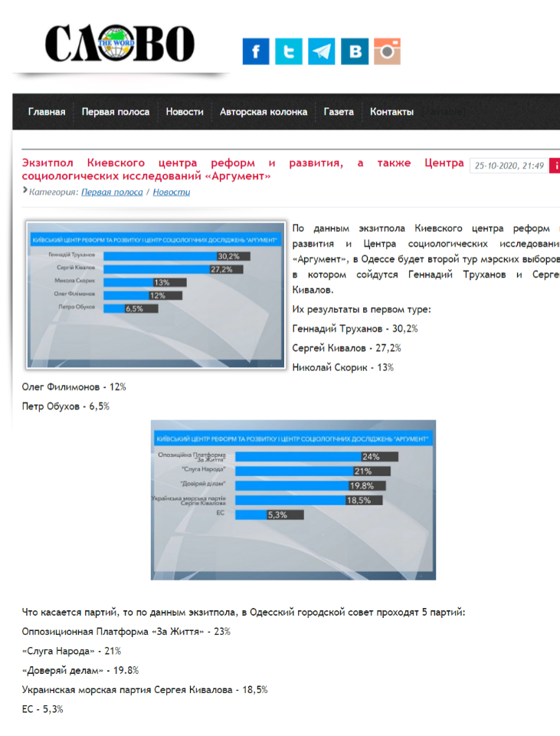Select text Олег Филимонов - 12%
Screen dimensions: 560x736
coord(74,387)
